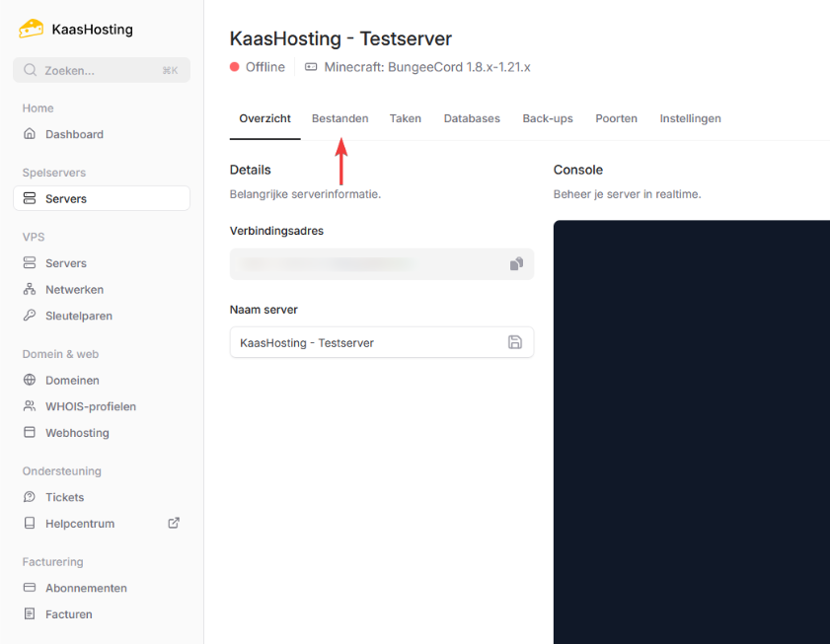Save server name using floppy disk icon
Viewport: 830px width, 644px height.
click(514, 342)
